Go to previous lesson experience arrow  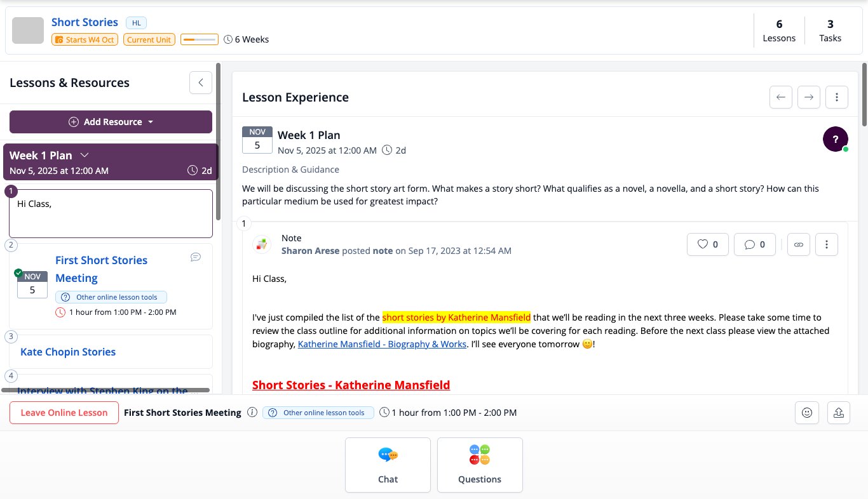(x=781, y=97)
